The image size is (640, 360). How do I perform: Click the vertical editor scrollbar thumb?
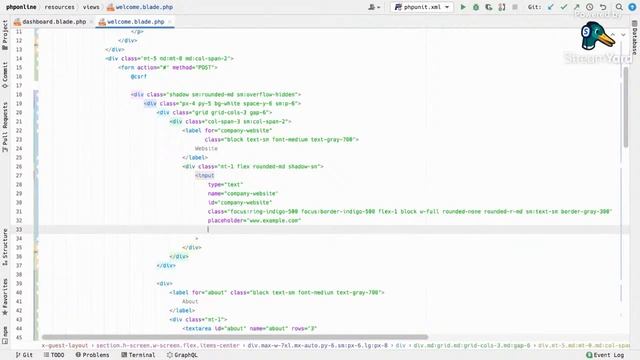click(x=626, y=107)
